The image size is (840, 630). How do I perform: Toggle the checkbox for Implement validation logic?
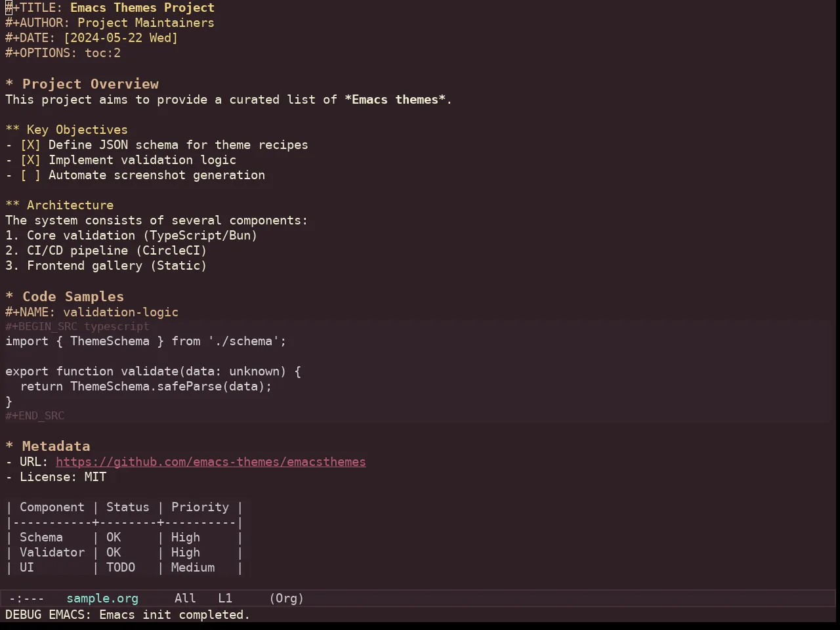tap(30, 160)
